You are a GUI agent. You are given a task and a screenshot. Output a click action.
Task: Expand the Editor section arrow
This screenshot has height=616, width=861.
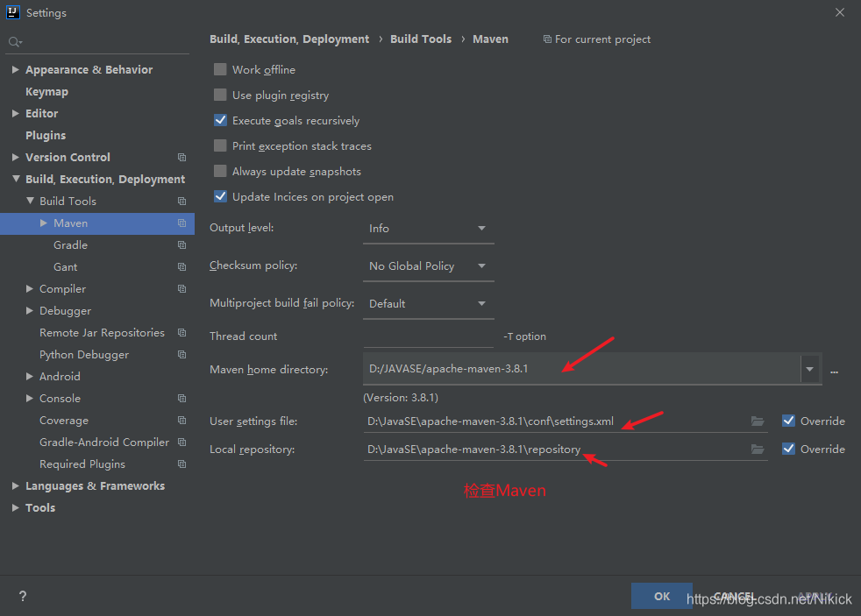(16, 114)
